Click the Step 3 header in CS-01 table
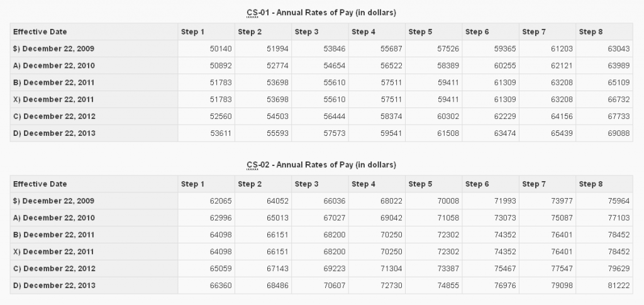The height and width of the screenshot is (305, 644). pyautogui.click(x=306, y=31)
